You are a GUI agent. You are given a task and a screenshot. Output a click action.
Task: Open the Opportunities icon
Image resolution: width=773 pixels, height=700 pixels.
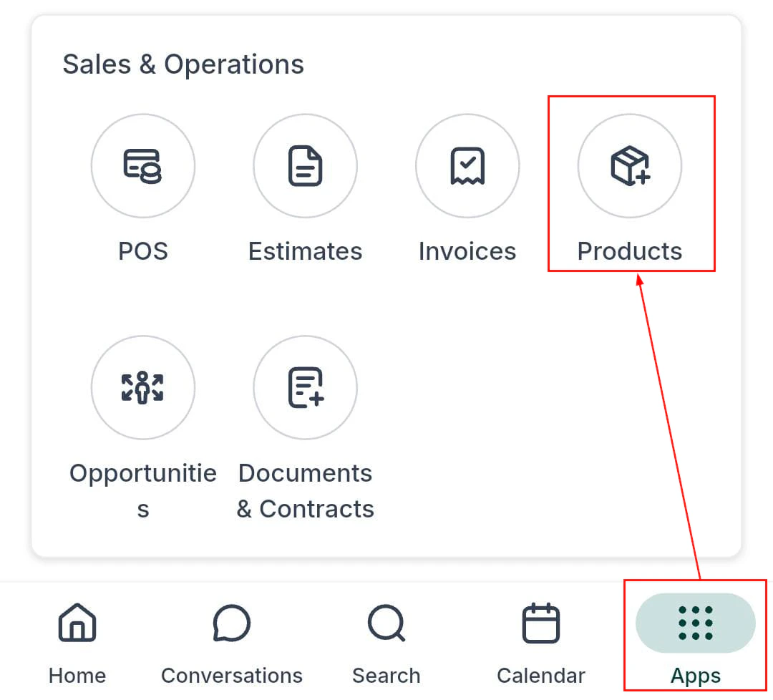143,387
